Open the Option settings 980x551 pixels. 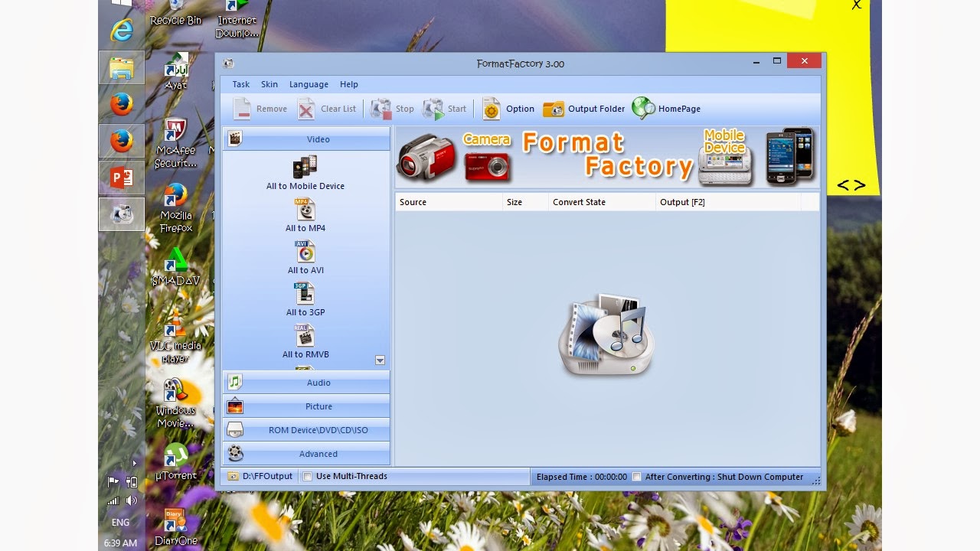pos(507,109)
